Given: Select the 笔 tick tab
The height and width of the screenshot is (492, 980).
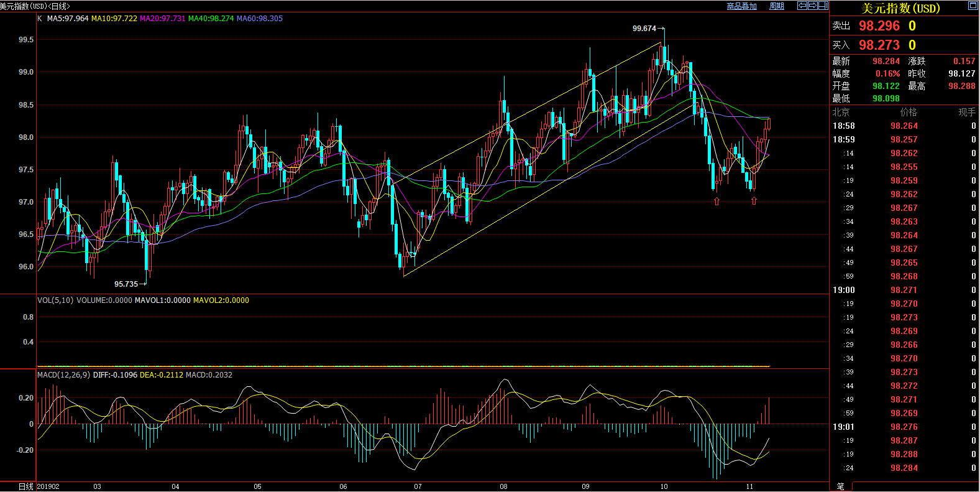Looking at the screenshot, I should coord(841,486).
